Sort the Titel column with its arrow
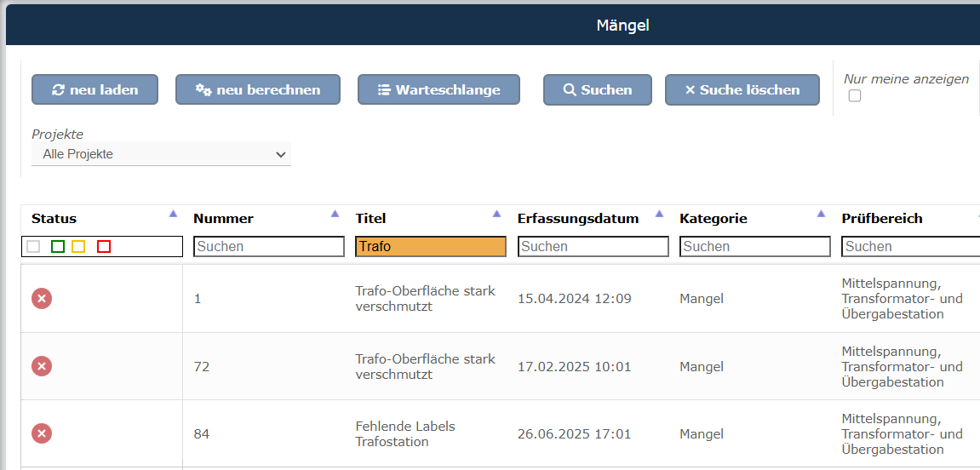980x470 pixels. (x=497, y=214)
